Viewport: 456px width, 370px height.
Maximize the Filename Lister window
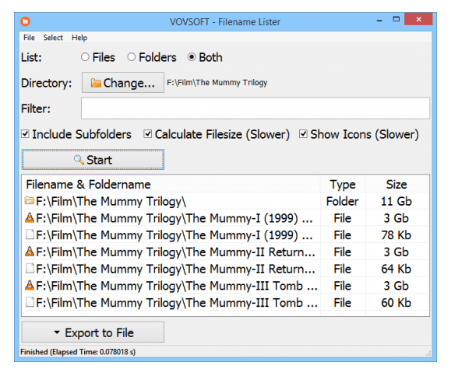(396, 19)
